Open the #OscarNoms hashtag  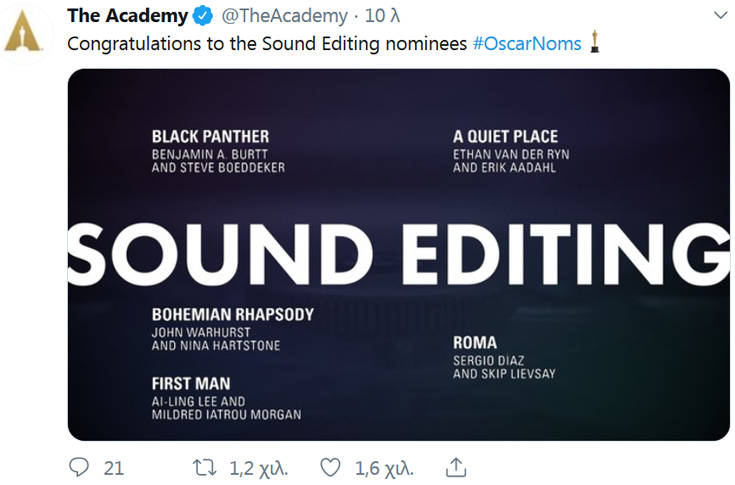point(527,44)
